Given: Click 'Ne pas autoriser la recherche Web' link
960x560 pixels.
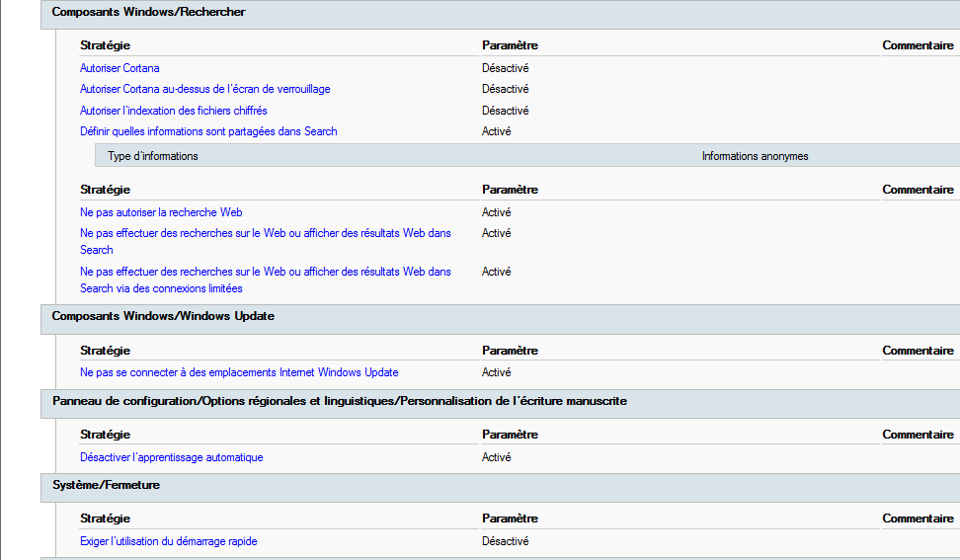Looking at the screenshot, I should point(161,212).
